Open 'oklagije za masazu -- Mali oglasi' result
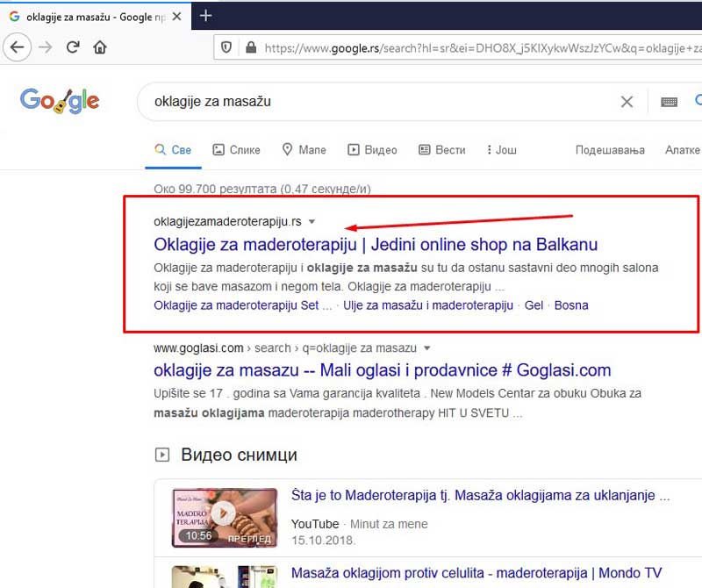 coord(382,370)
